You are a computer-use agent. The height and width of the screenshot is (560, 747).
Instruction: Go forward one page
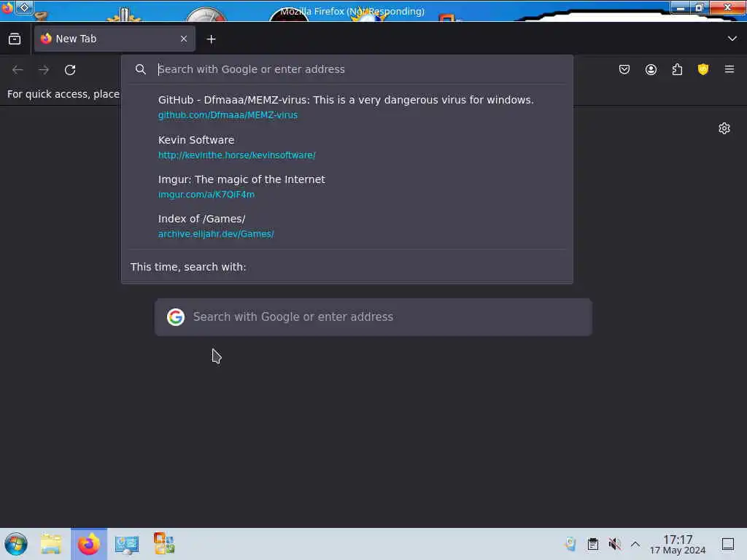[44, 69]
